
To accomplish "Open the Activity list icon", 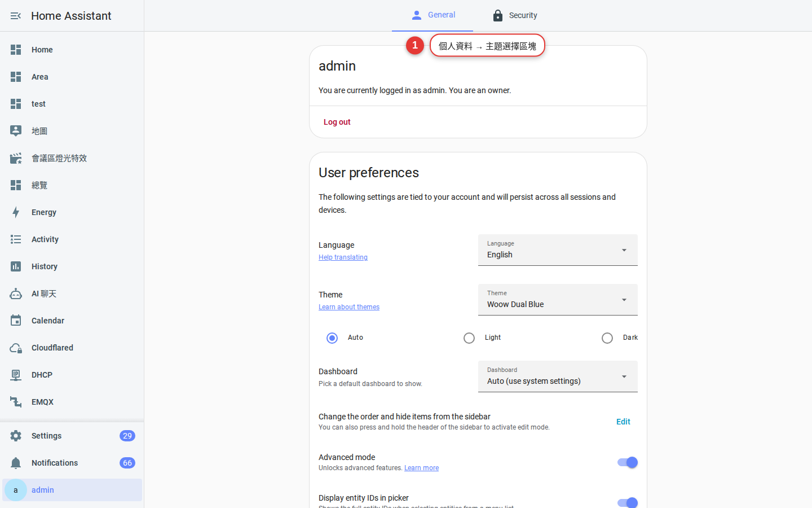I will pyautogui.click(x=16, y=239).
